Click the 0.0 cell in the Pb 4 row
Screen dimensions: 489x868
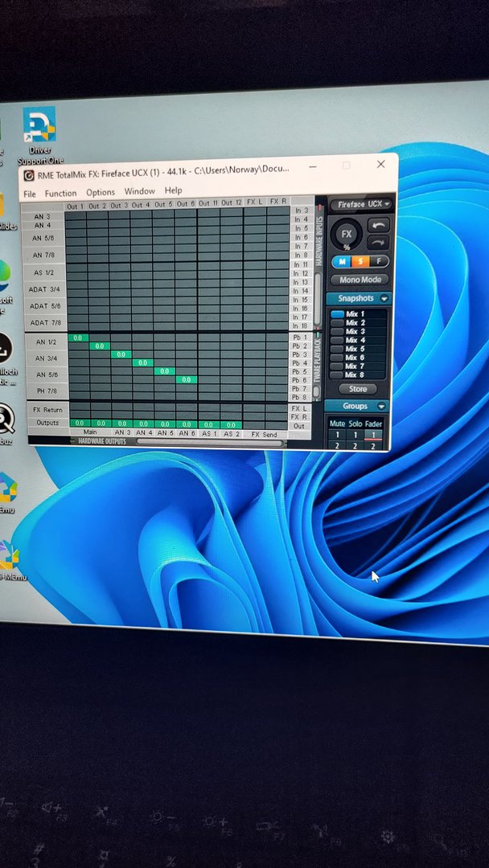tap(143, 363)
